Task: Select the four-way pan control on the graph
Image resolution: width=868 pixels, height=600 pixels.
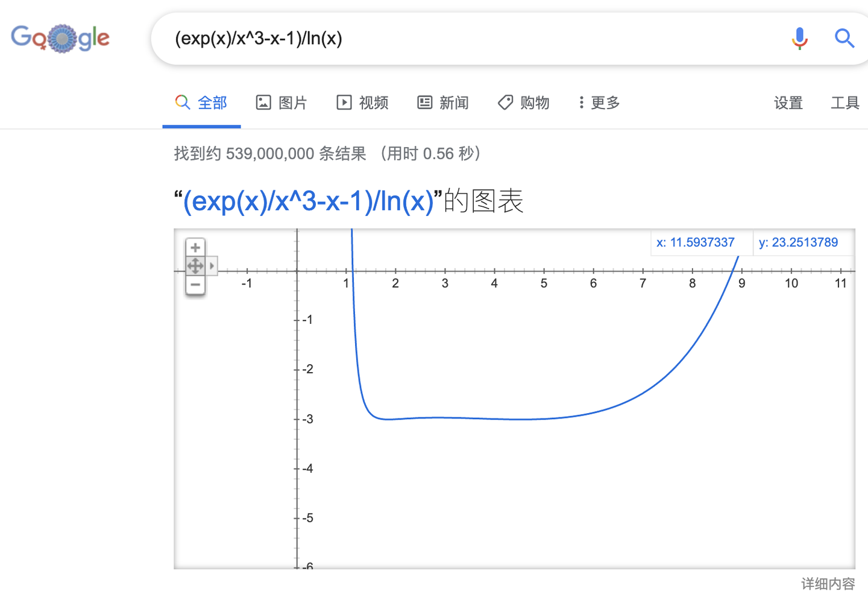Action: 195,265
